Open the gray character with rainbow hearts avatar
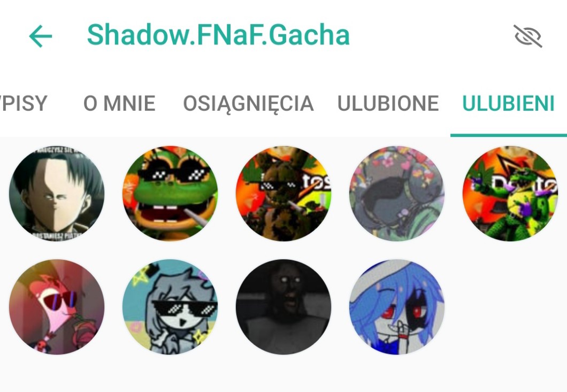 click(x=397, y=194)
